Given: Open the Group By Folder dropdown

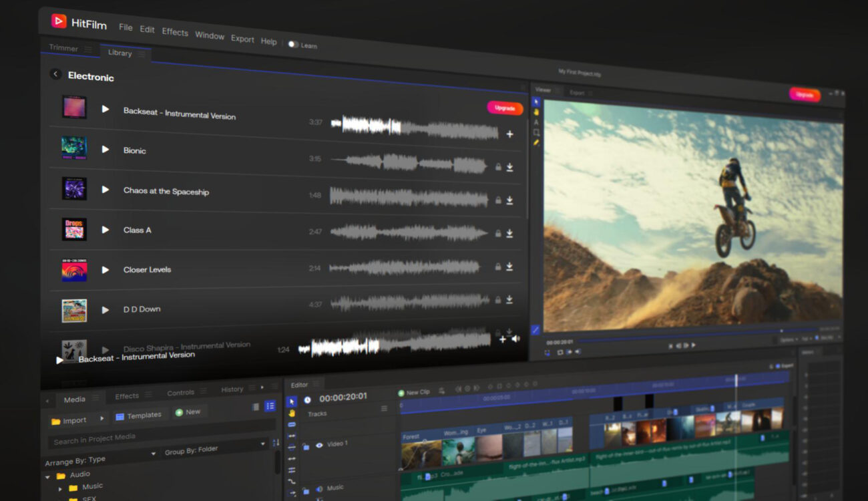Looking at the screenshot, I should 215,448.
